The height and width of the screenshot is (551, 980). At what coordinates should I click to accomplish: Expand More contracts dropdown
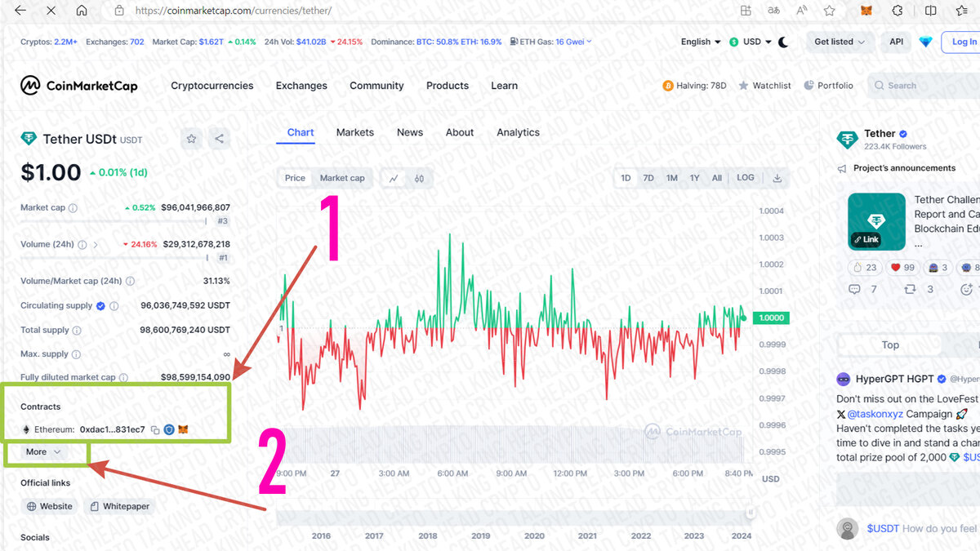(43, 451)
